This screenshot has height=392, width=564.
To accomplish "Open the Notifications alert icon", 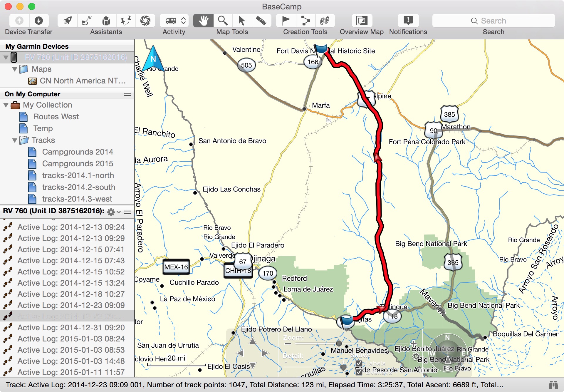I will coord(408,21).
